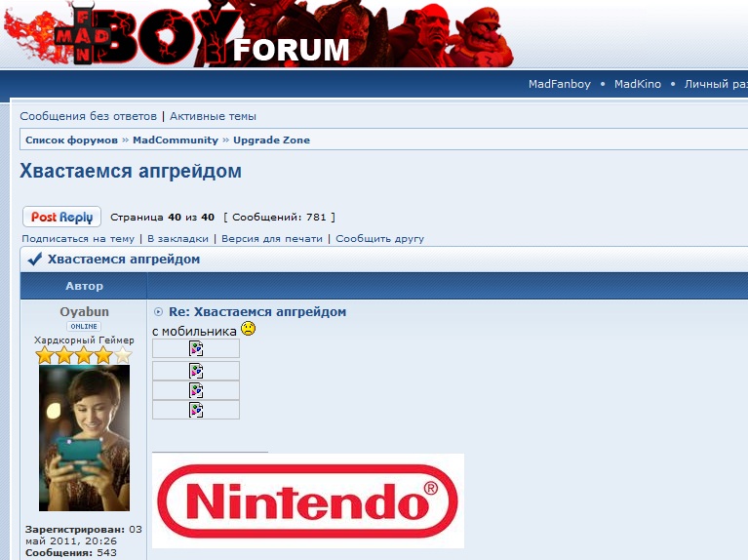Open Версия для печати link
The image size is (748, 560).
[x=272, y=238]
